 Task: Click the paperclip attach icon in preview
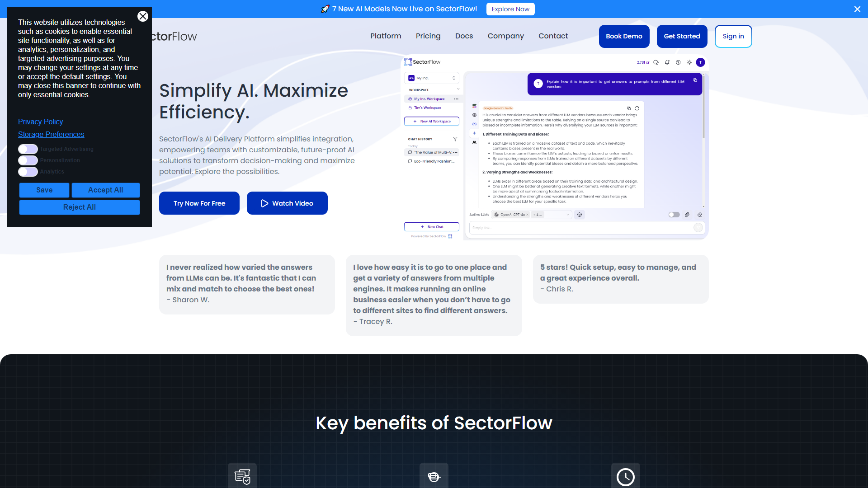click(687, 215)
